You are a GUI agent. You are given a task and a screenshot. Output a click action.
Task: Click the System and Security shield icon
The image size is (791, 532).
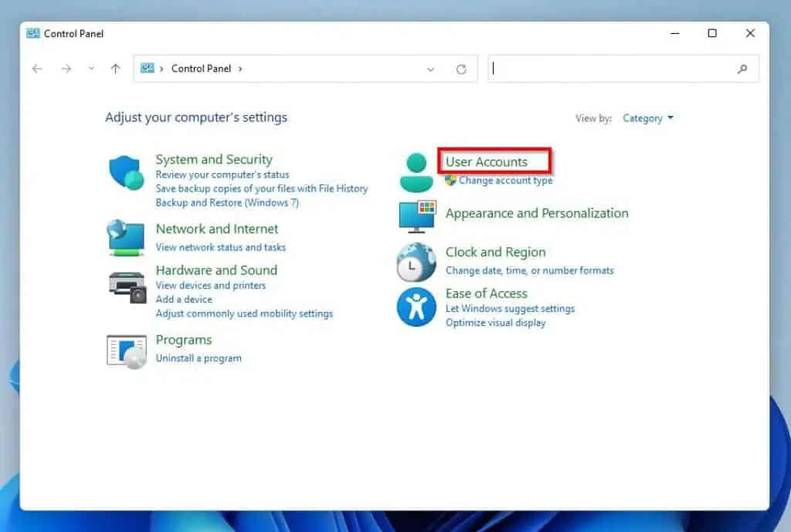125,171
